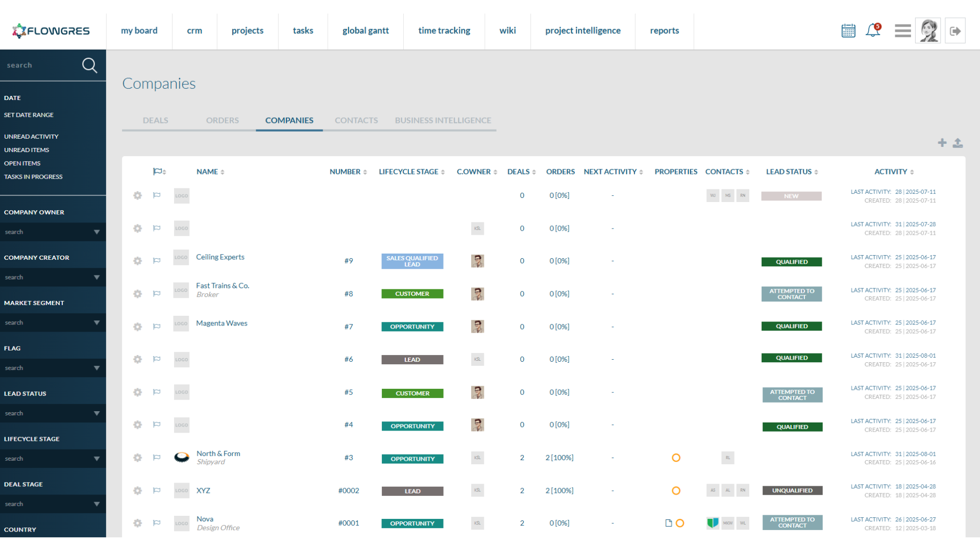Add a new company with the plus icon
This screenshot has height=551, width=980.
[942, 143]
